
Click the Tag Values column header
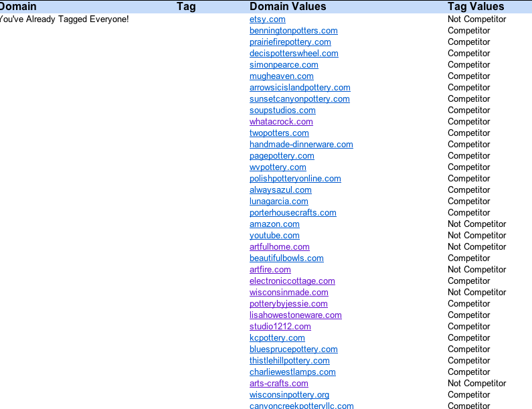[476, 7]
